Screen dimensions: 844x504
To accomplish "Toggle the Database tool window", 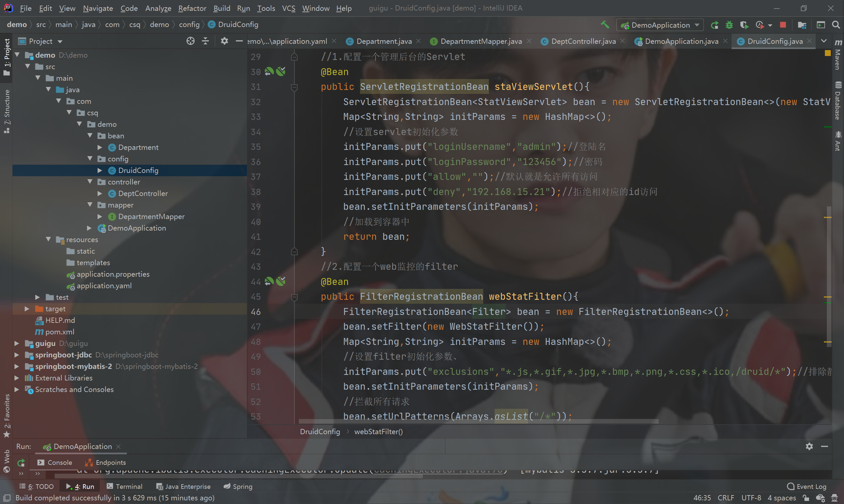I will (838, 101).
